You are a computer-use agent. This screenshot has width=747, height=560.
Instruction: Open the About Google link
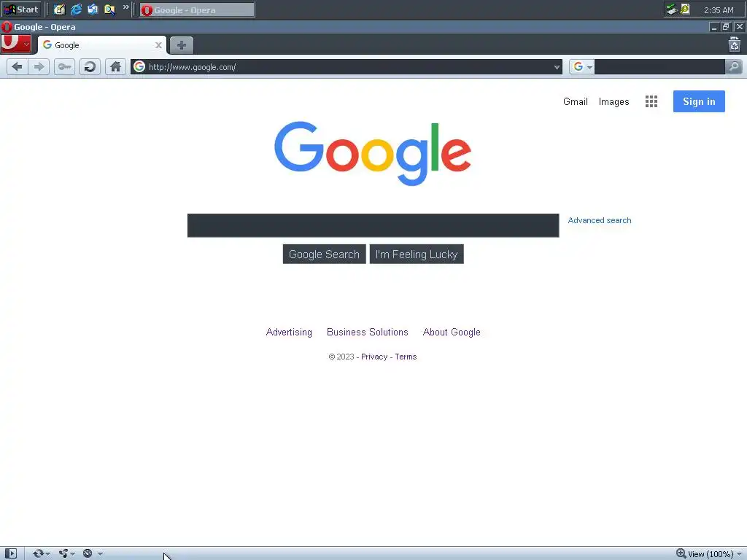pyautogui.click(x=452, y=332)
